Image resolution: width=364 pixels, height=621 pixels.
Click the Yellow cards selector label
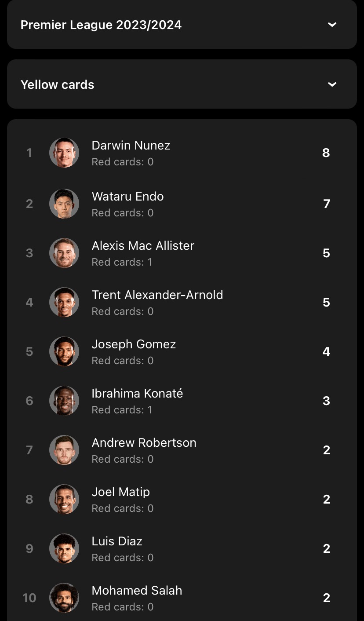coord(58,84)
